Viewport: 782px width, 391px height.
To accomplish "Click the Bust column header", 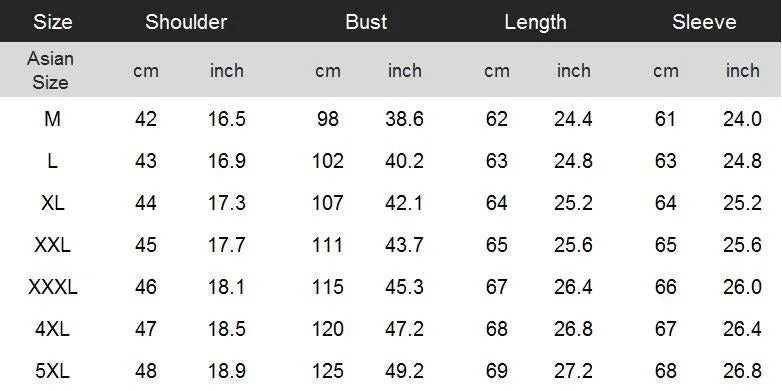I will point(366,22).
